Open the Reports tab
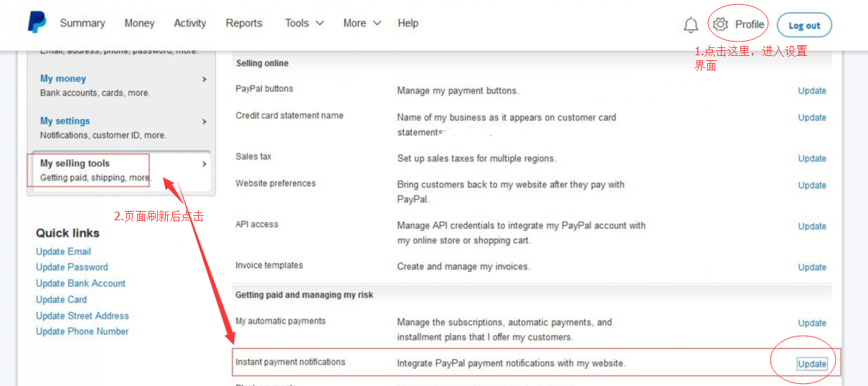 tap(244, 23)
